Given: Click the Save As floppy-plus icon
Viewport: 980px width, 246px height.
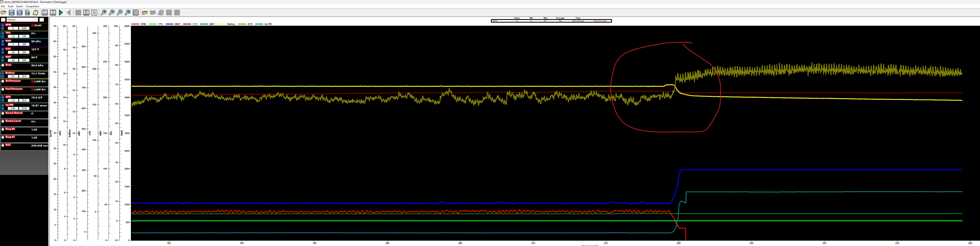Looking at the screenshot, I should (19, 13).
